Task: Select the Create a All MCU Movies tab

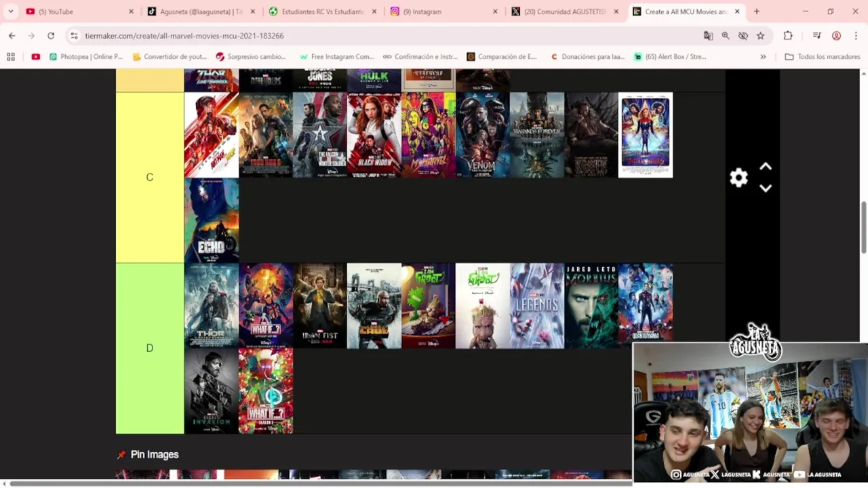Action: click(x=686, y=12)
